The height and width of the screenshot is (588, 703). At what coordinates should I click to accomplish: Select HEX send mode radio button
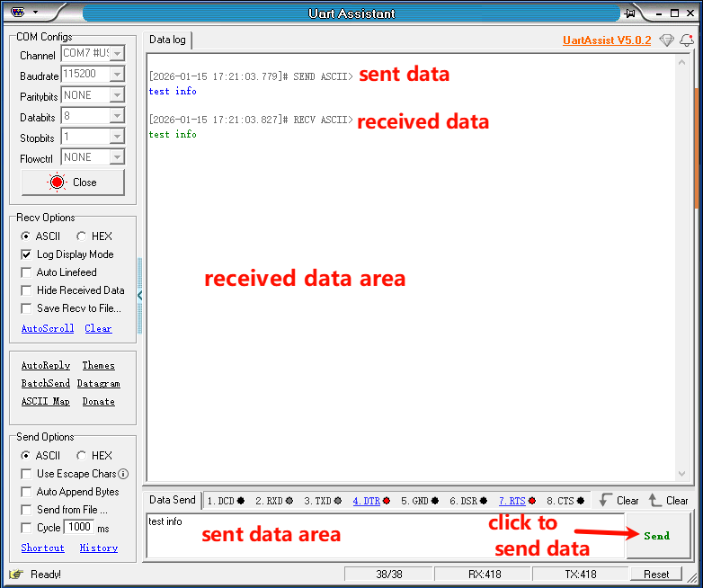[x=81, y=456]
